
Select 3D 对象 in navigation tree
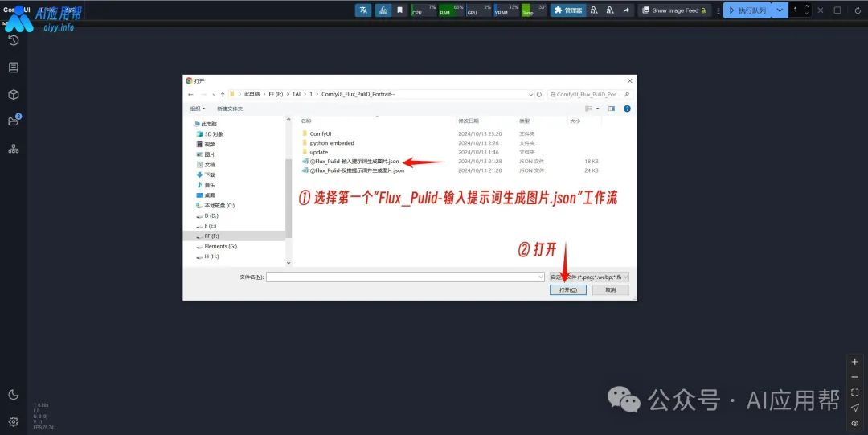211,134
